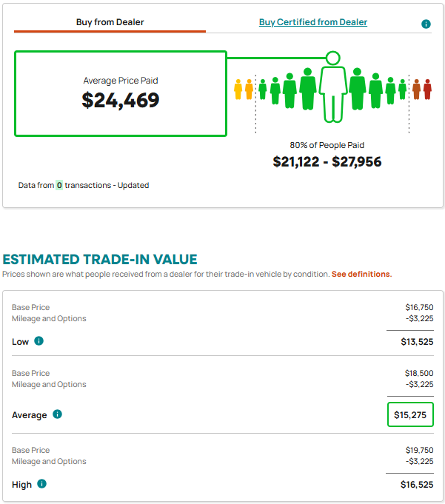Select the $15,275 average trade-in value box
The height and width of the screenshot is (504, 445).
click(410, 414)
